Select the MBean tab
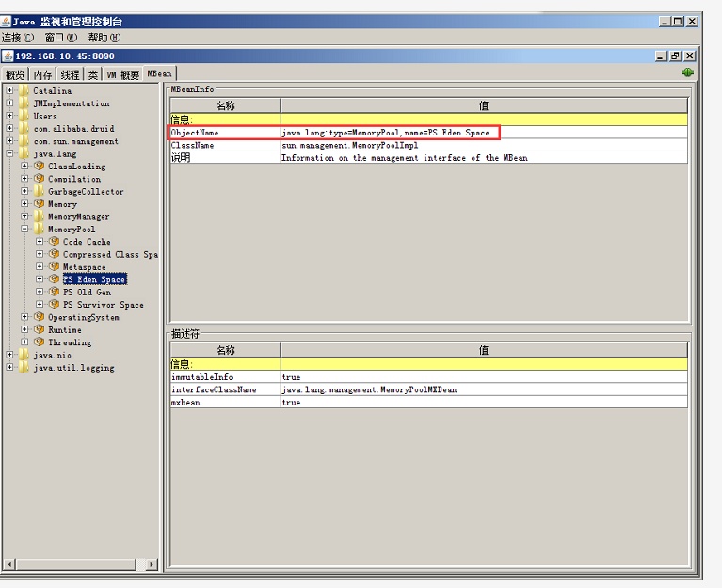 tap(159, 73)
